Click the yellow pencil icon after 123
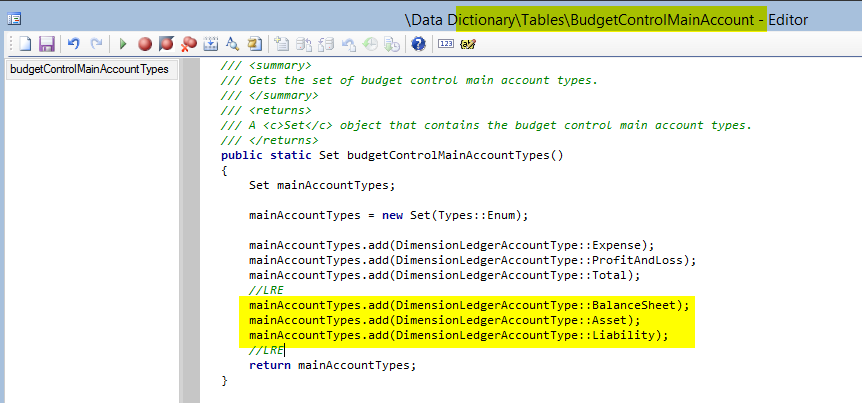This screenshot has width=862, height=403. pos(468,44)
